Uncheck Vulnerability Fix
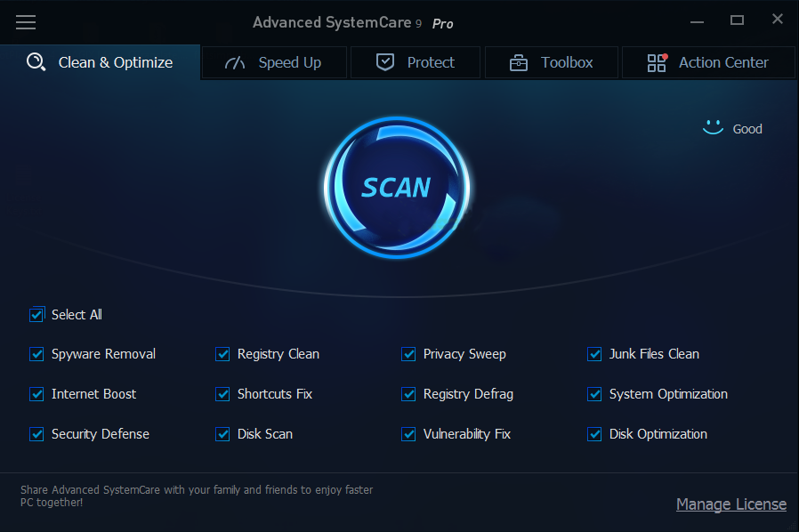 coord(408,434)
